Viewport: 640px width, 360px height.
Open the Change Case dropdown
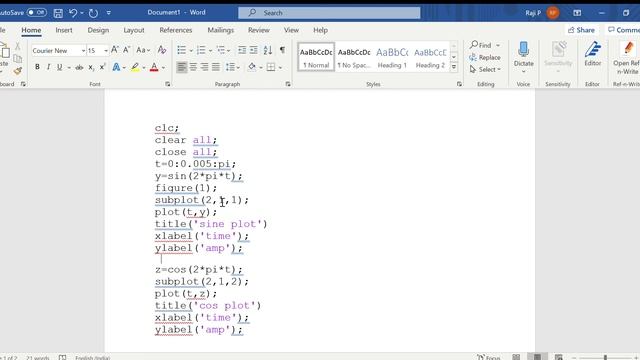click(143, 50)
